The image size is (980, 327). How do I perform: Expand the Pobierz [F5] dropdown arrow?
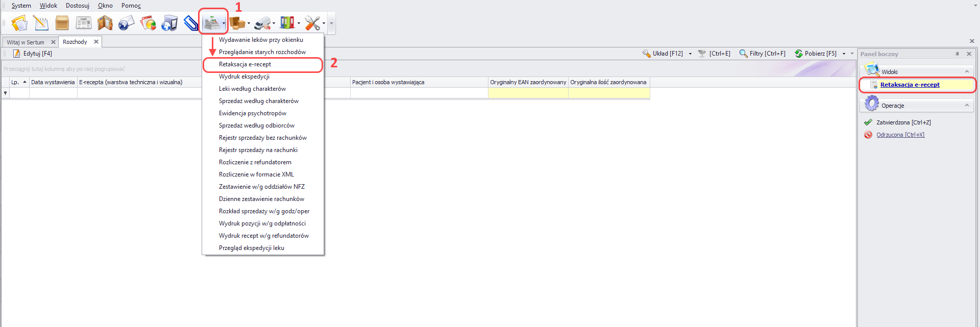(844, 54)
